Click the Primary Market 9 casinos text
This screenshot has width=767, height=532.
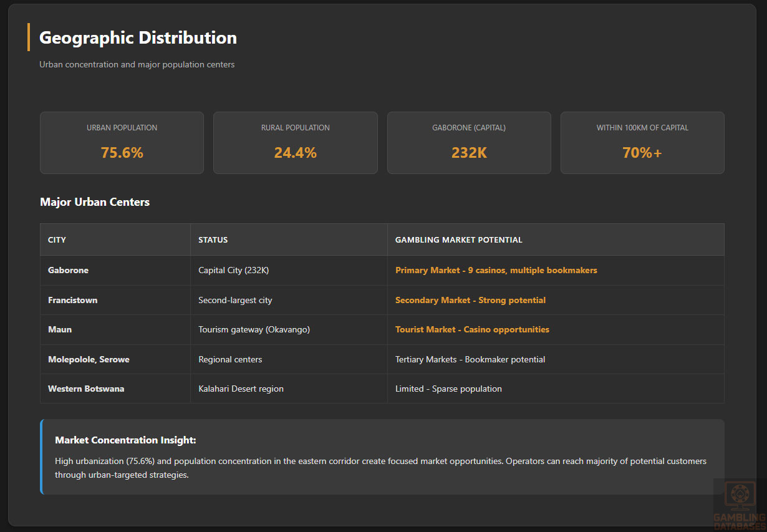496,270
